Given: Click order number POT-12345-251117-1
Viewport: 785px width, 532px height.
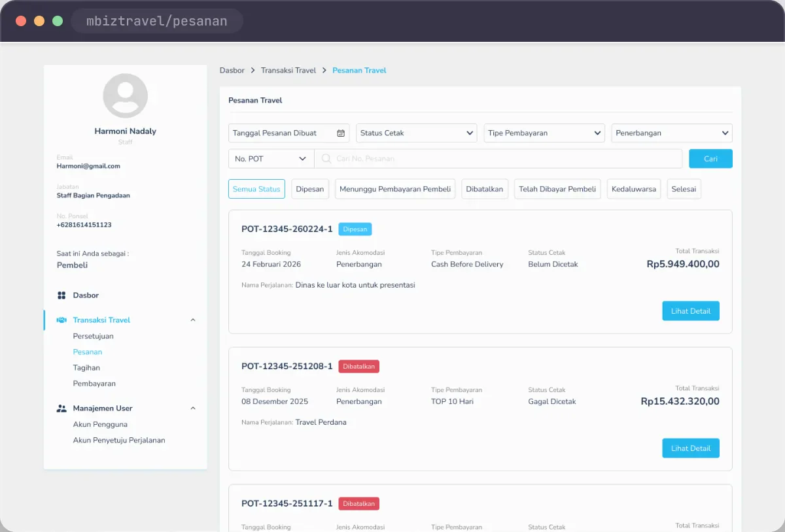Looking at the screenshot, I should 287,504.
